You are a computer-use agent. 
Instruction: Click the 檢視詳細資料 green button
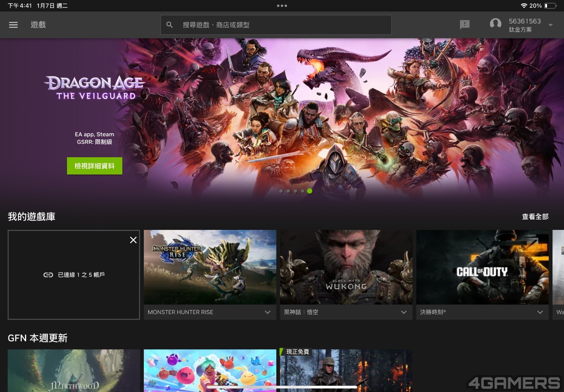(94, 166)
